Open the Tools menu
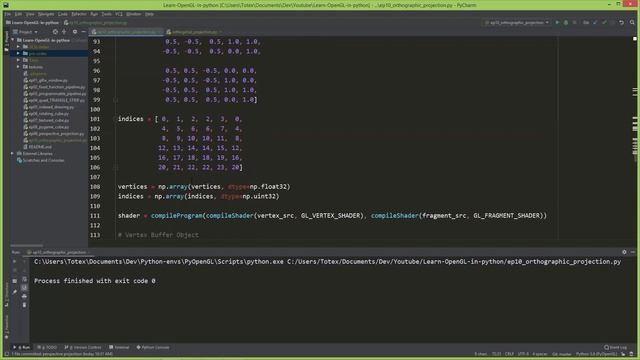The image size is (640, 360). pos(107,14)
